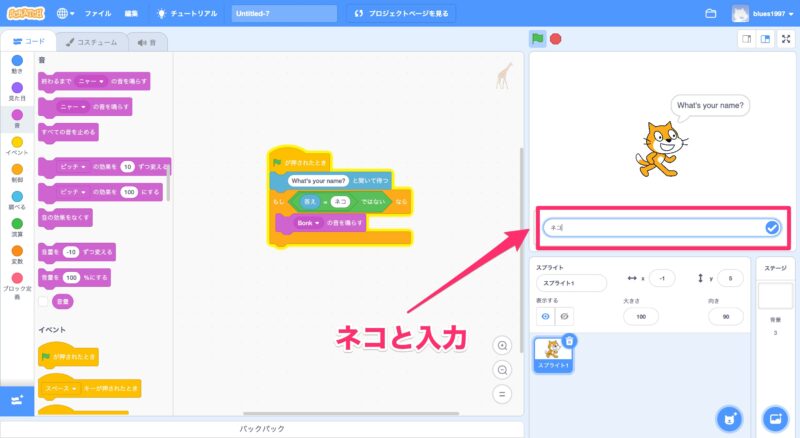The image size is (800, 438).
Task: Open the blues1997 account dropdown
Action: pyautogui.click(x=767, y=14)
